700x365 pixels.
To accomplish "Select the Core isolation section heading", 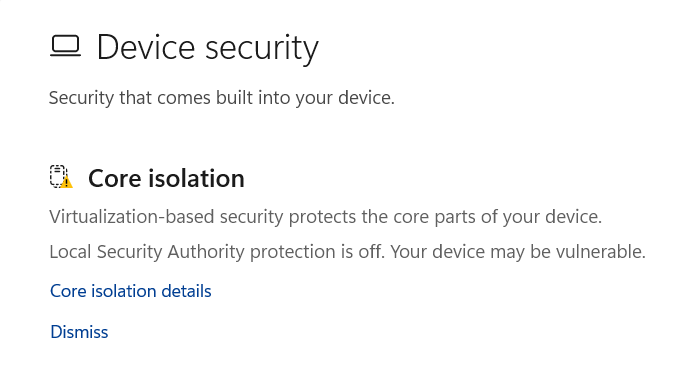I will pyautogui.click(x=166, y=178).
